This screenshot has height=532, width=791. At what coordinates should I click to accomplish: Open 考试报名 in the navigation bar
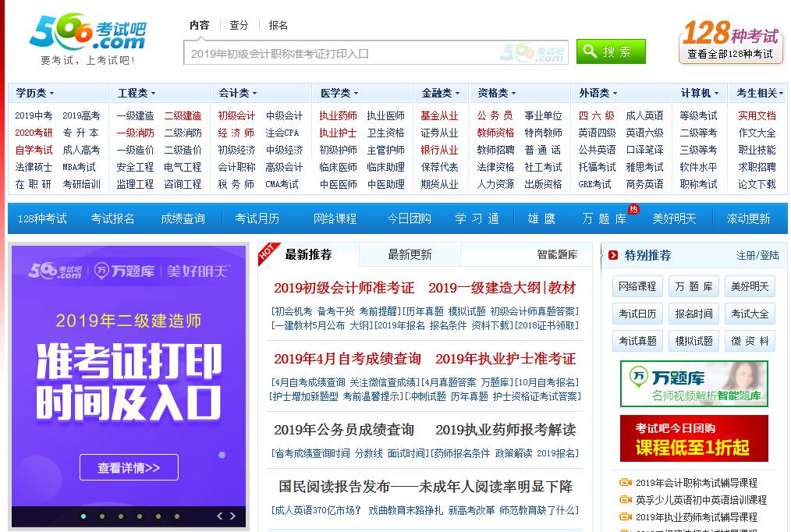112,219
